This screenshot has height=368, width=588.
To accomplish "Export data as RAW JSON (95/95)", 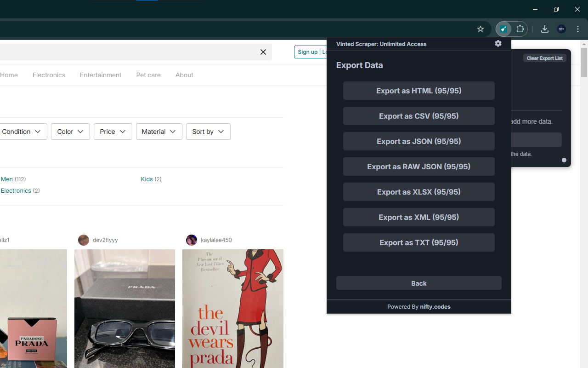I will pyautogui.click(x=419, y=167).
